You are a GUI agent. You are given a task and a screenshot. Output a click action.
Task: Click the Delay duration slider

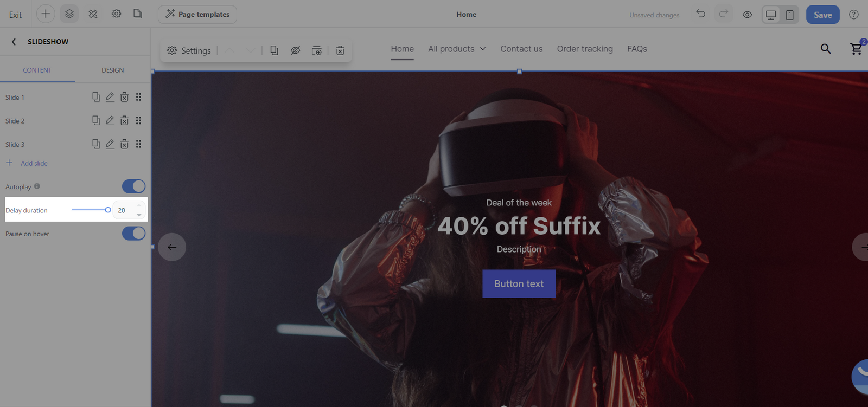91,210
